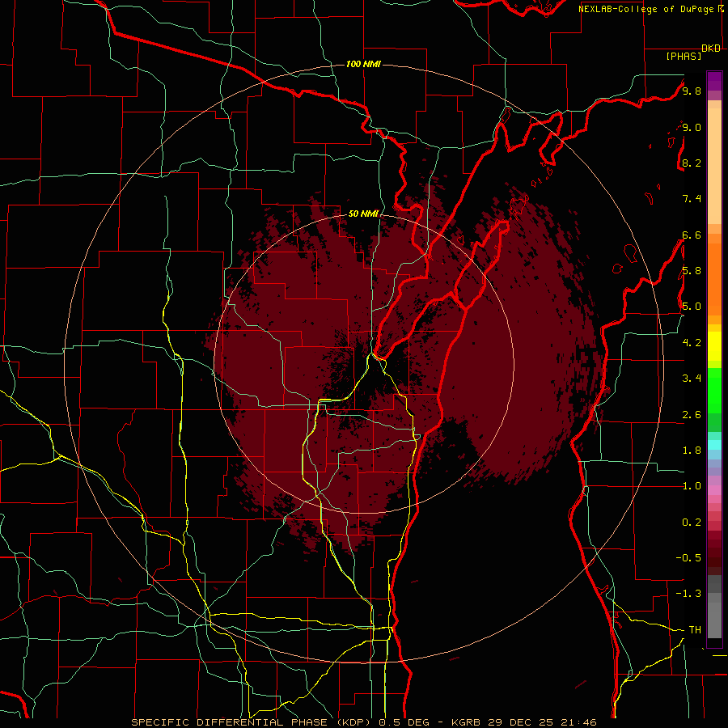The image size is (728, 728).
Task: Pick the pink band of color scale
Action: pyautogui.click(x=714, y=490)
